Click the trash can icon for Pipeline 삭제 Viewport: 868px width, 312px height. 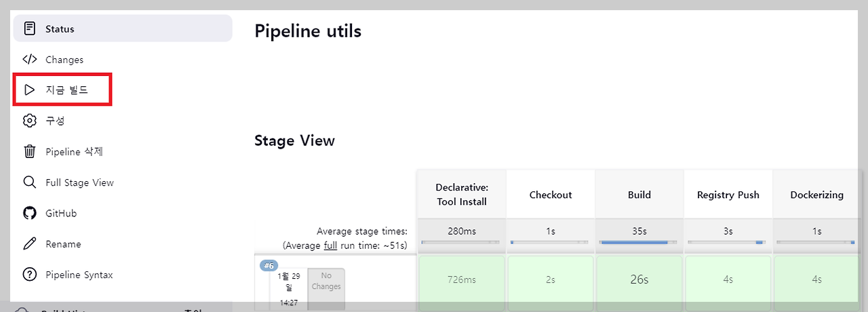coord(29,151)
